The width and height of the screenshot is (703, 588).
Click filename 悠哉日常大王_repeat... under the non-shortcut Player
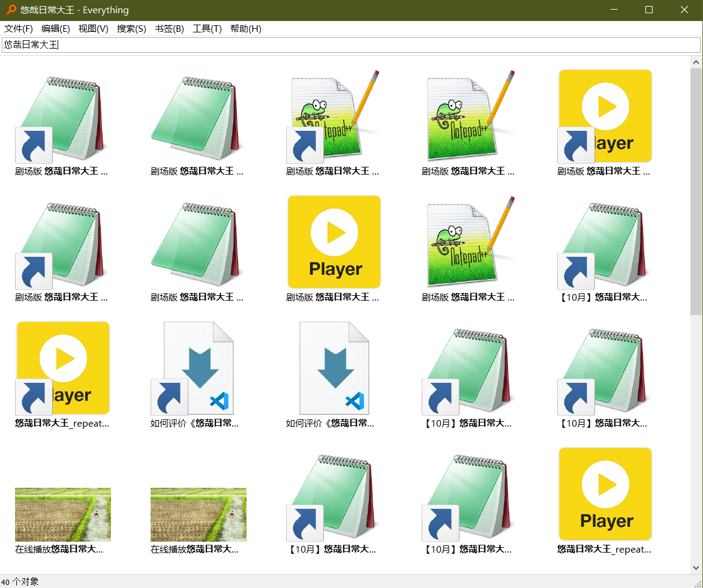pos(605,550)
